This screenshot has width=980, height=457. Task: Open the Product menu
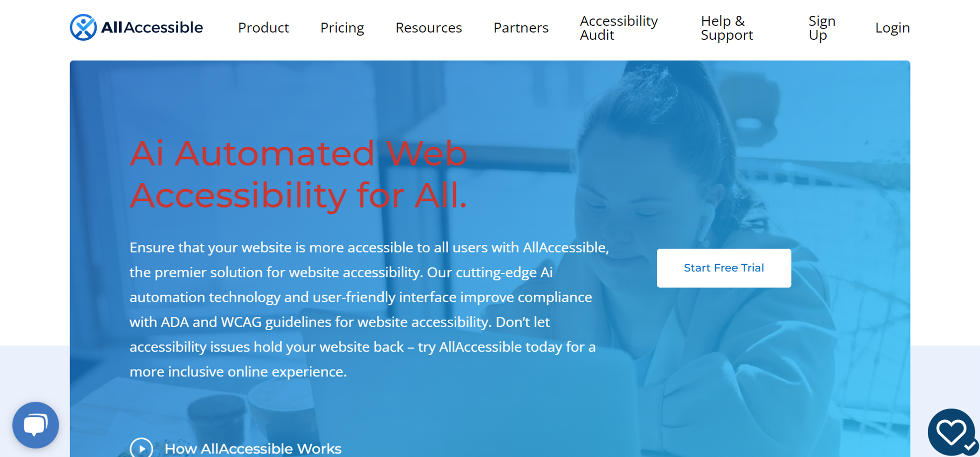click(263, 28)
